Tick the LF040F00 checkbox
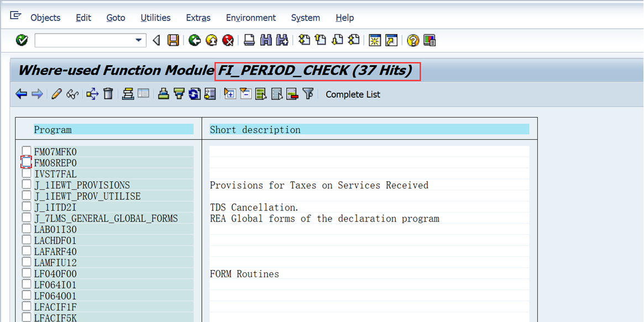The width and height of the screenshot is (644, 322). coord(27,273)
